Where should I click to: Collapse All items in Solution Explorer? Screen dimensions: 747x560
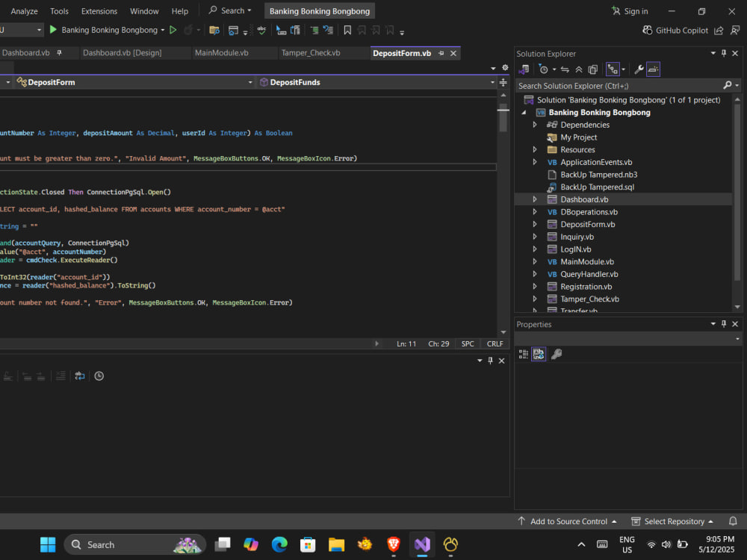579,69
